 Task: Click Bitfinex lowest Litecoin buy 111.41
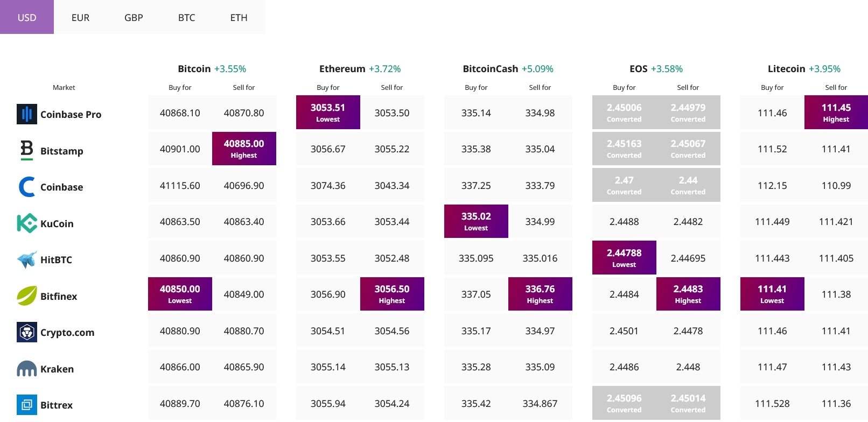[x=772, y=294]
